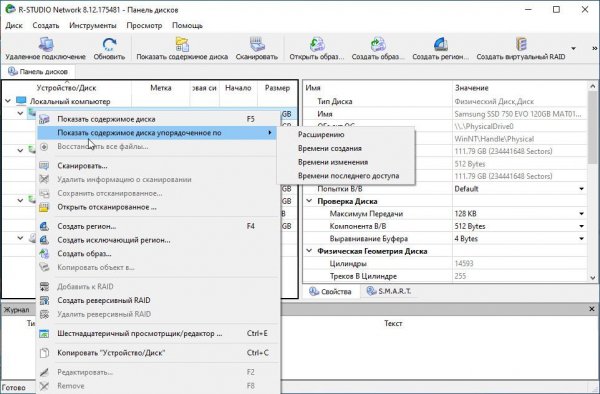Click icon beside Сканировать... menu entry
Screen dimensions: 600x394
(x=44, y=166)
